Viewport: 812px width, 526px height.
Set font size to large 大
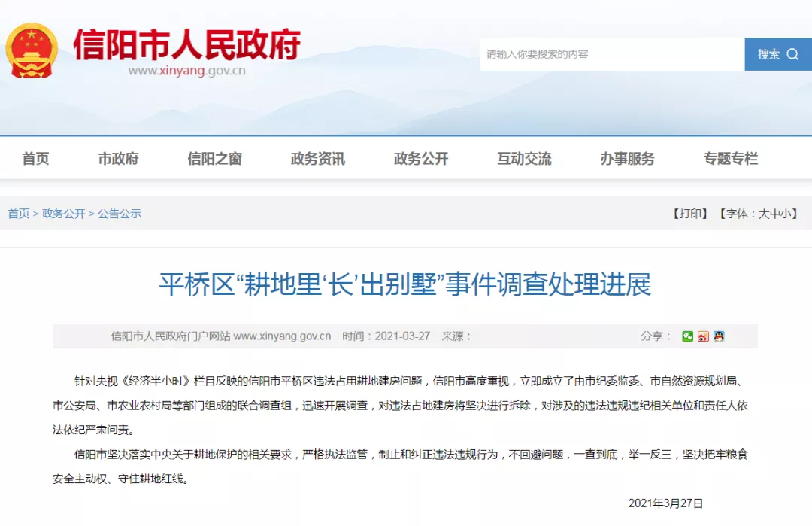click(763, 214)
